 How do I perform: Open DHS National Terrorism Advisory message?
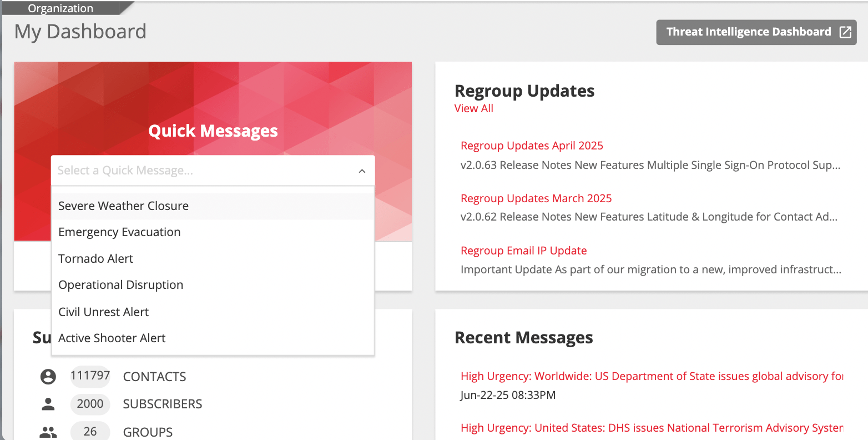[x=652, y=428]
